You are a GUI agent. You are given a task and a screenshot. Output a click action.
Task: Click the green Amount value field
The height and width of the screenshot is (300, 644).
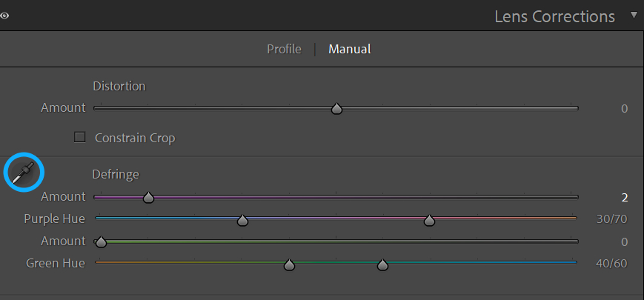click(x=624, y=242)
